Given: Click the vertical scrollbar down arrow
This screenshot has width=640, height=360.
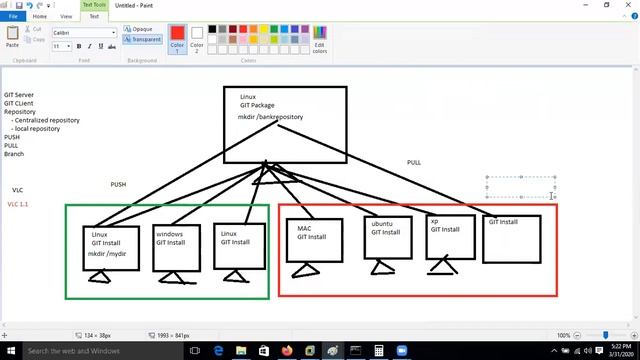Looking at the screenshot, I should tap(636, 317).
